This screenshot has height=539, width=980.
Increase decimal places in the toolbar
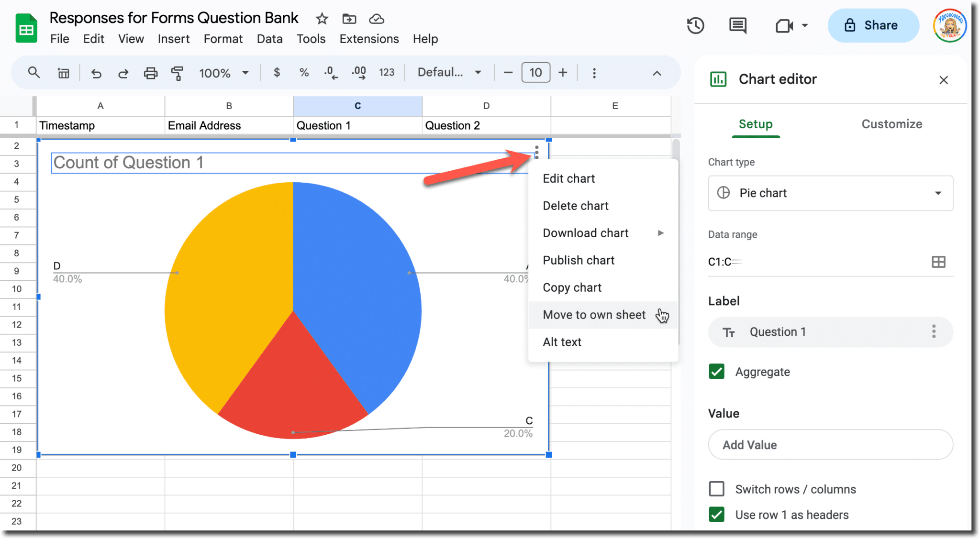359,73
